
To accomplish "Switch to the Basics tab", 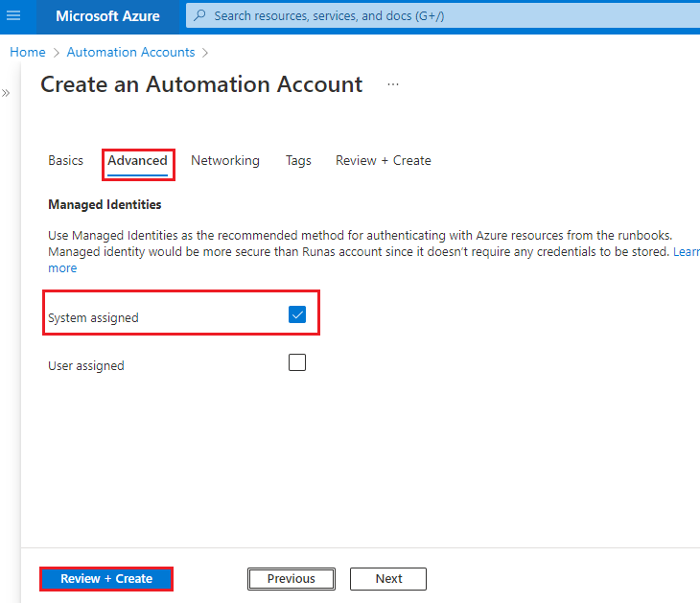I will click(65, 161).
